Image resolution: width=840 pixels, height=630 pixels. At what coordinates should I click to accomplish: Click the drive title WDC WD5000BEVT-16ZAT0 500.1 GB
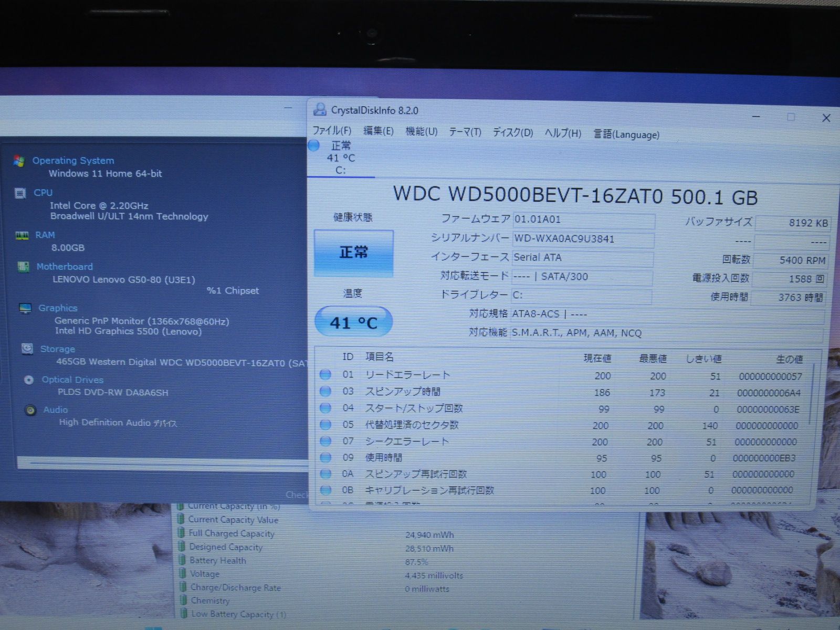pyautogui.click(x=575, y=196)
